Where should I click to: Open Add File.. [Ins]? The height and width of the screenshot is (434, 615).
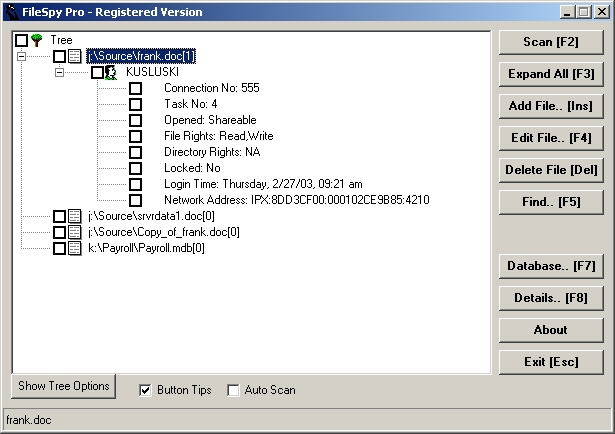tap(551, 106)
